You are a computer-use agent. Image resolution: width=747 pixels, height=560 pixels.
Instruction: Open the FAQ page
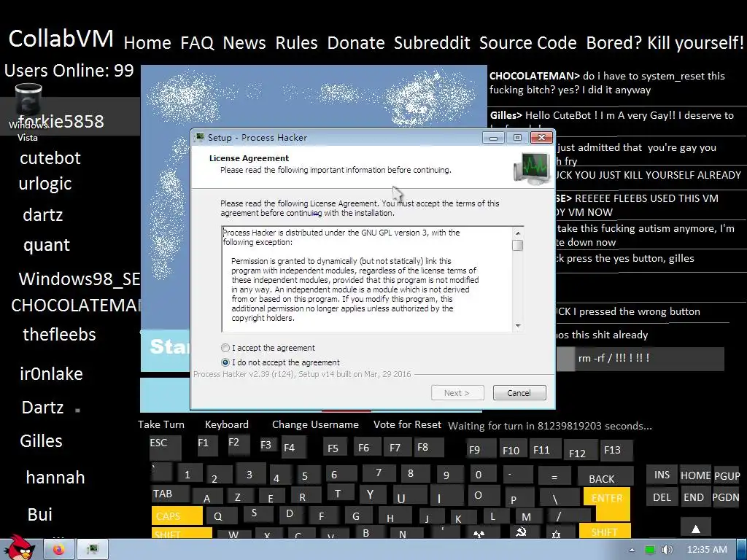coord(197,43)
